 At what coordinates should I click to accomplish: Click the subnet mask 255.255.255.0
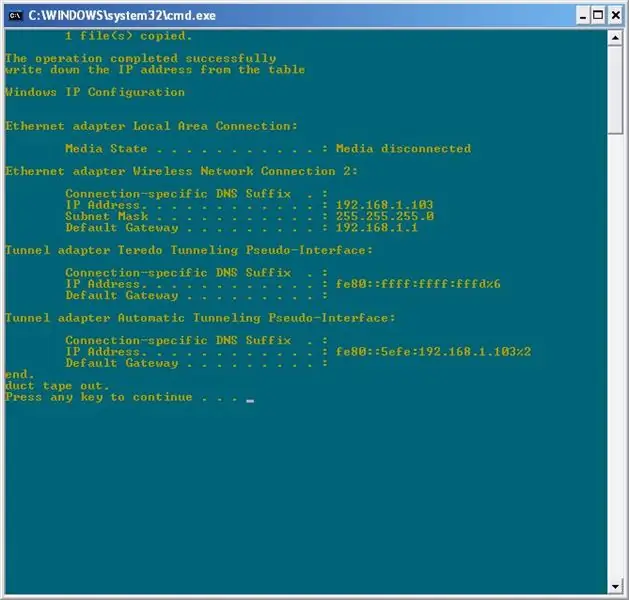pyautogui.click(x=385, y=216)
